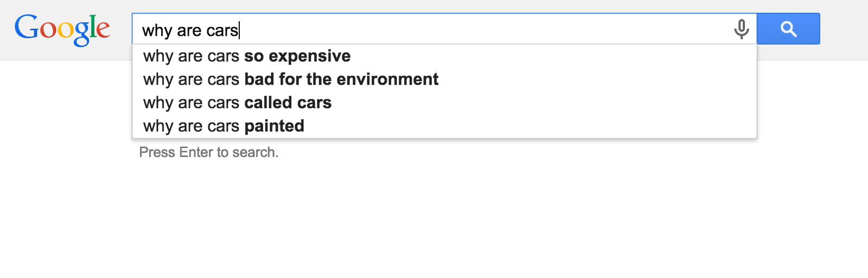Image resolution: width=868 pixels, height=278 pixels.
Task: Click the bold word "painted"
Action: [x=274, y=126]
